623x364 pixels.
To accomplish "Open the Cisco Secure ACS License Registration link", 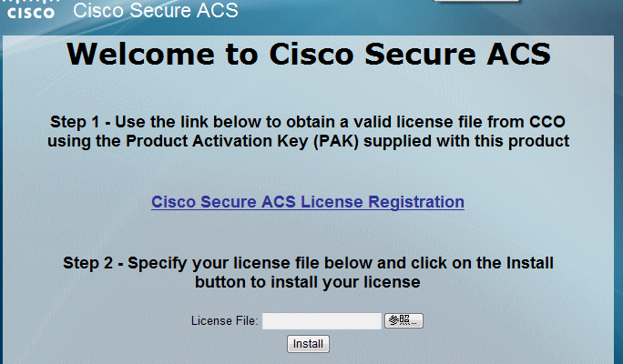I will point(308,202).
